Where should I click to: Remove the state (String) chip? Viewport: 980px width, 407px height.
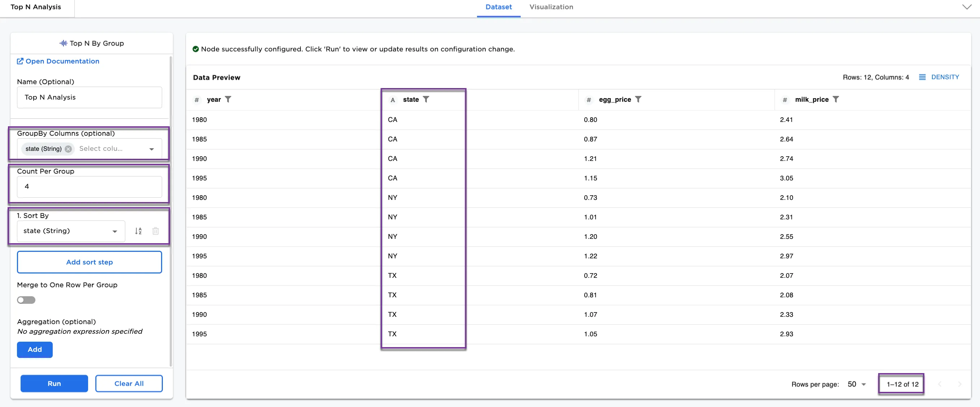(x=68, y=149)
